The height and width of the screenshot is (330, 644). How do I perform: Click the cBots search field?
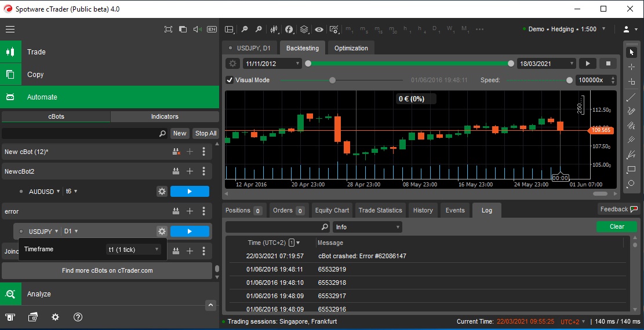coord(85,133)
